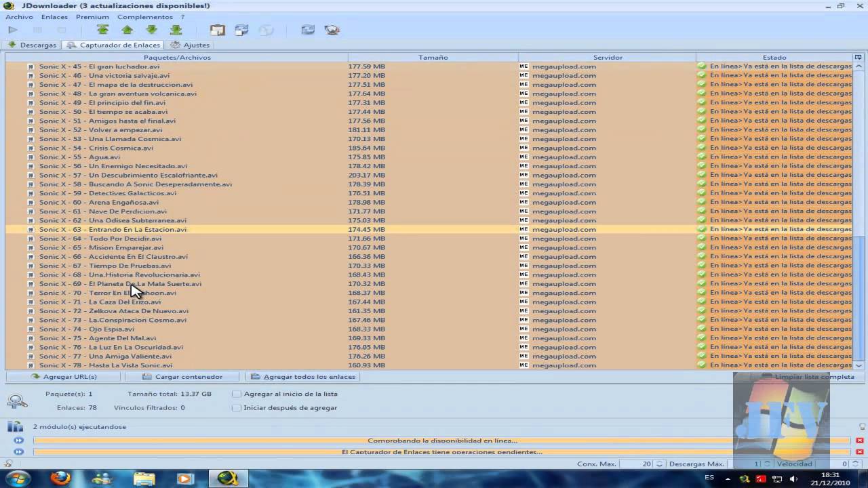Click scrollbar down arrow of link list
The image size is (868, 488).
tap(859, 365)
